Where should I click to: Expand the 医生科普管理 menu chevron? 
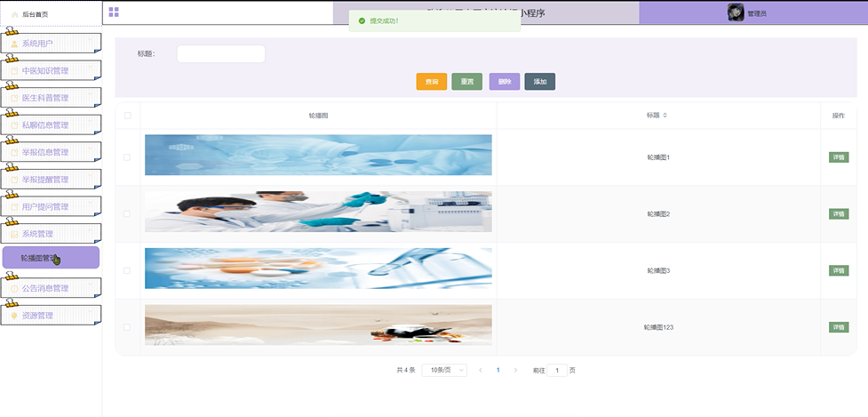(x=91, y=94)
